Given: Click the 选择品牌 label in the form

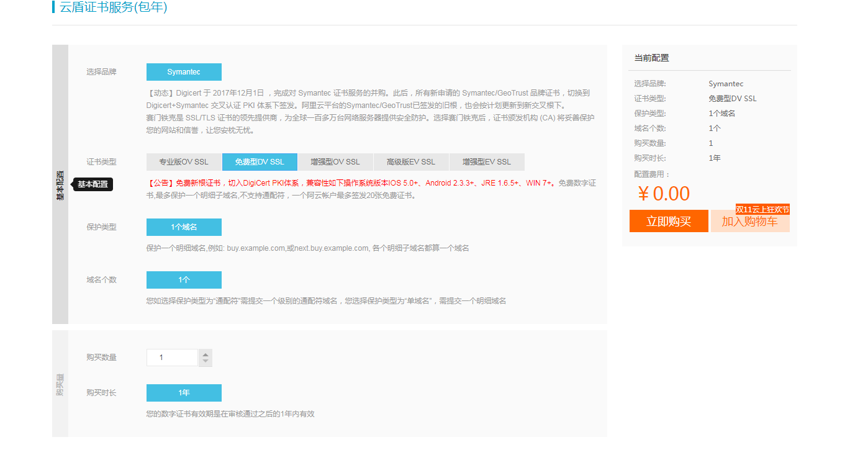Looking at the screenshot, I should [101, 72].
